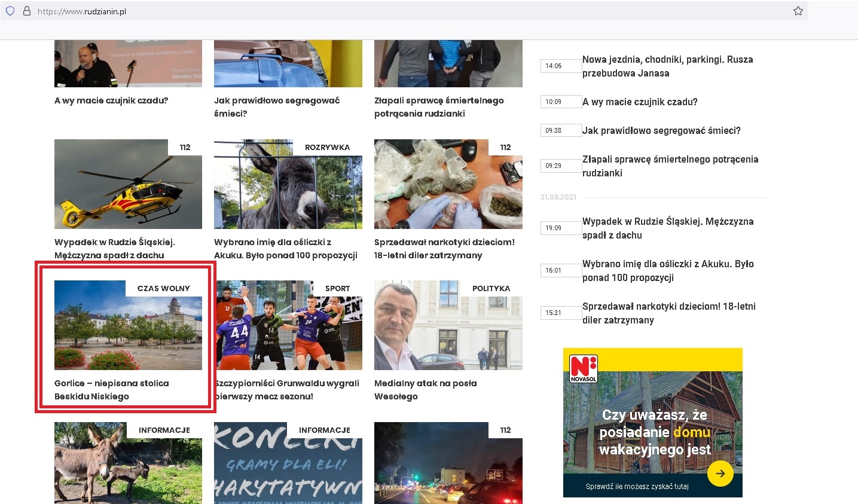Image resolution: width=858 pixels, height=504 pixels.
Task: Click the 10:09 timestamp box
Action: click(561, 102)
